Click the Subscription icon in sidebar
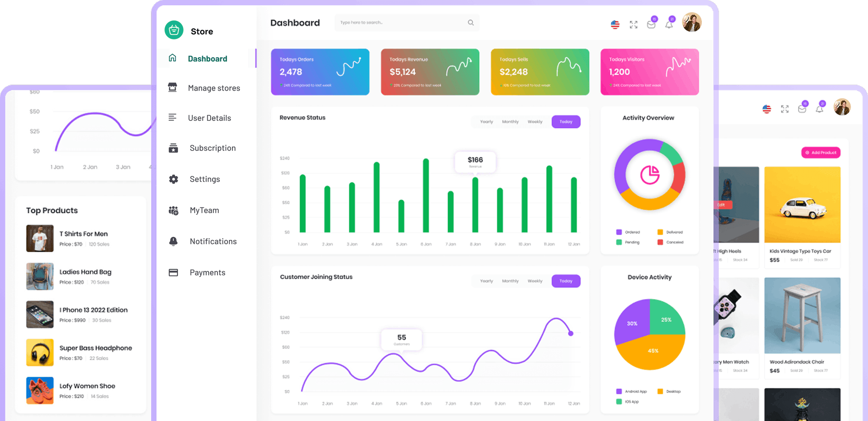The image size is (868, 421). (x=173, y=148)
